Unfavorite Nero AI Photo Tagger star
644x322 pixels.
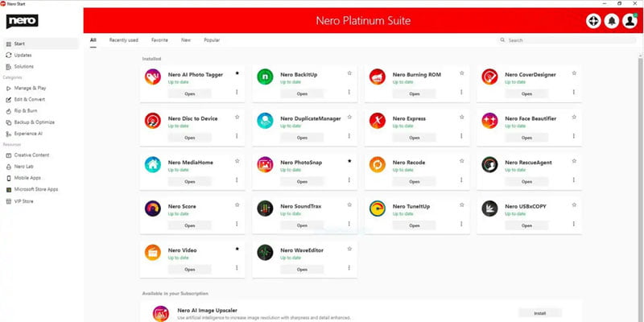coord(237,73)
